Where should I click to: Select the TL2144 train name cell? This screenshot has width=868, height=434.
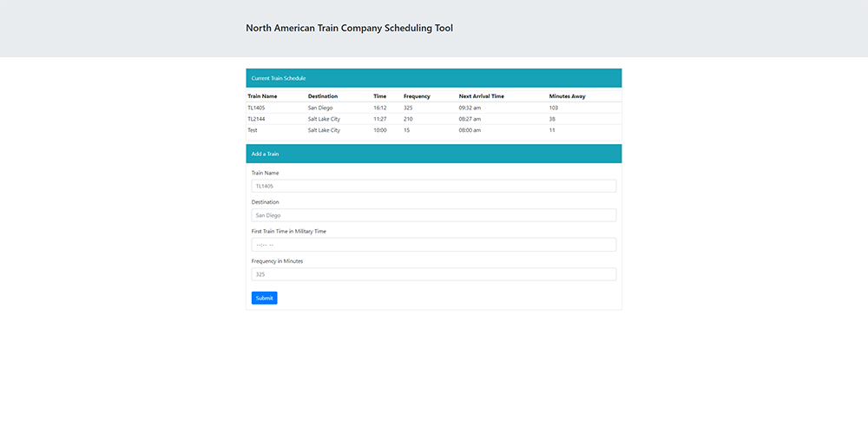pos(256,119)
